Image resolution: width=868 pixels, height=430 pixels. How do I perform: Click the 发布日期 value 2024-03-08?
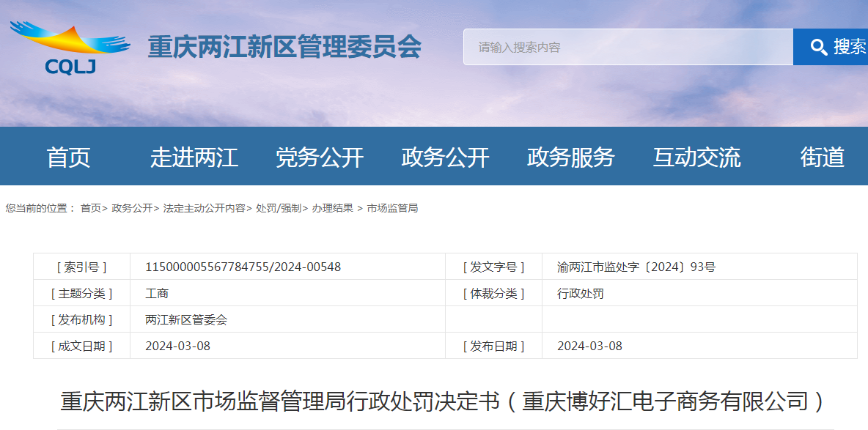click(x=589, y=346)
